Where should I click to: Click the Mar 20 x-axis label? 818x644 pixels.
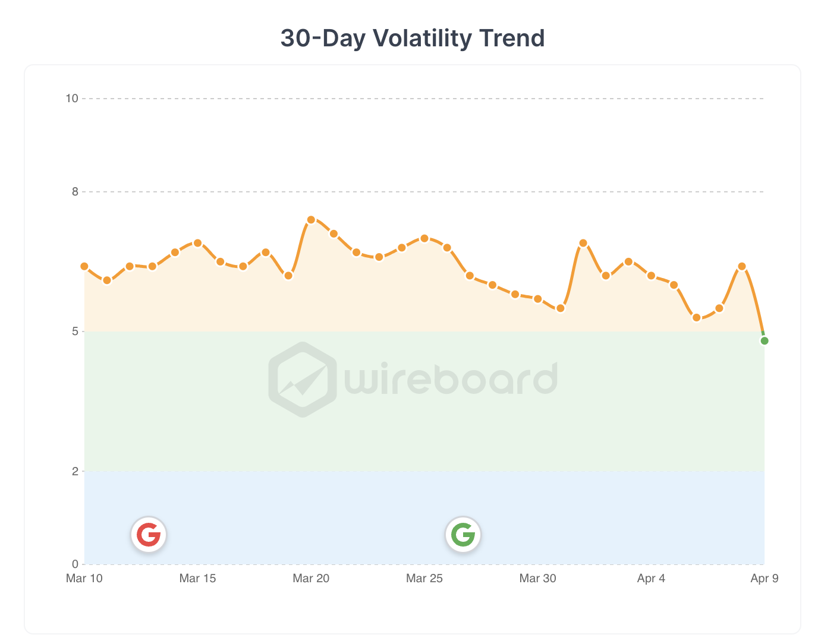pyautogui.click(x=311, y=578)
